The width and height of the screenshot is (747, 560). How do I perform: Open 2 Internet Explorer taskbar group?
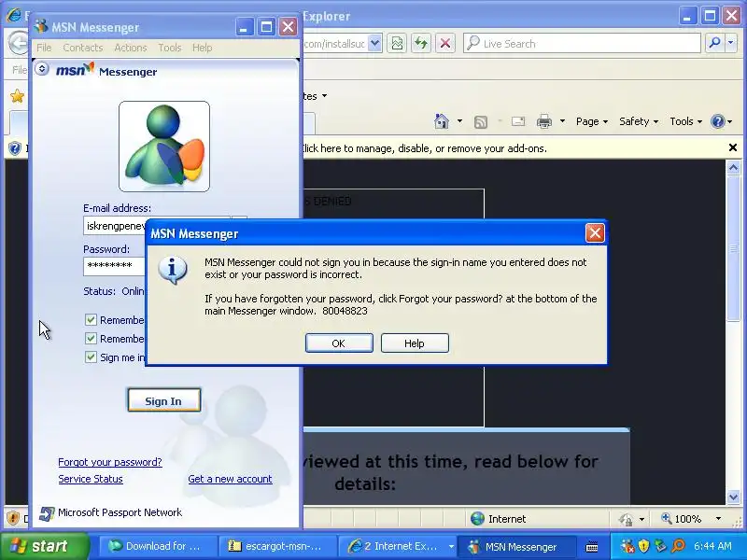tap(396, 546)
